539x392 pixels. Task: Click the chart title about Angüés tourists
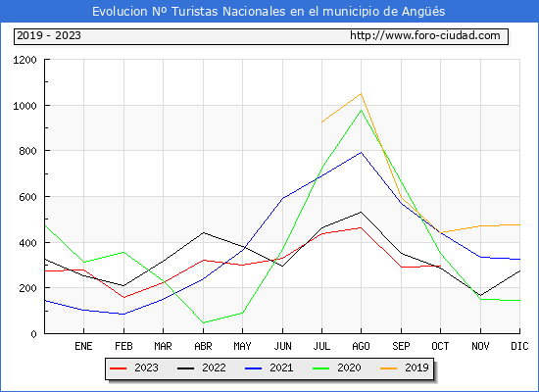point(269,12)
